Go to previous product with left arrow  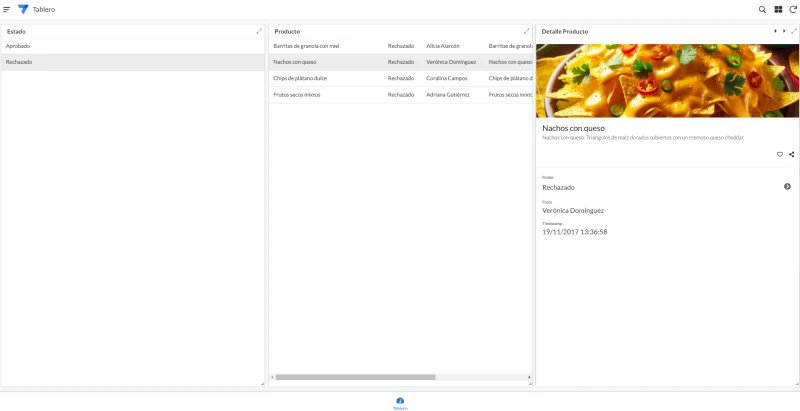coord(776,31)
